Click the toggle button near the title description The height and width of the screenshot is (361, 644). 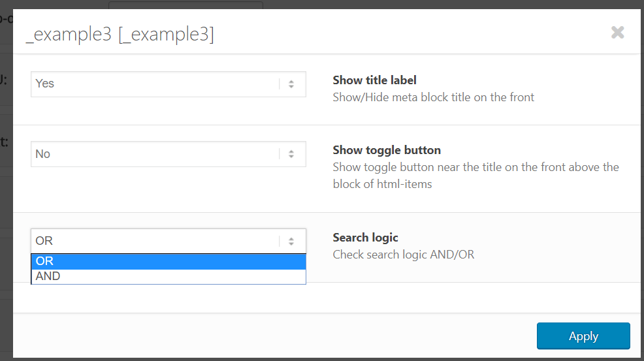pos(475,175)
